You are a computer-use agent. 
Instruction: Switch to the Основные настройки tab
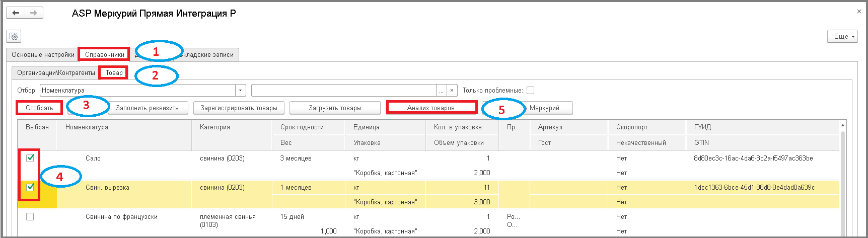coord(43,54)
